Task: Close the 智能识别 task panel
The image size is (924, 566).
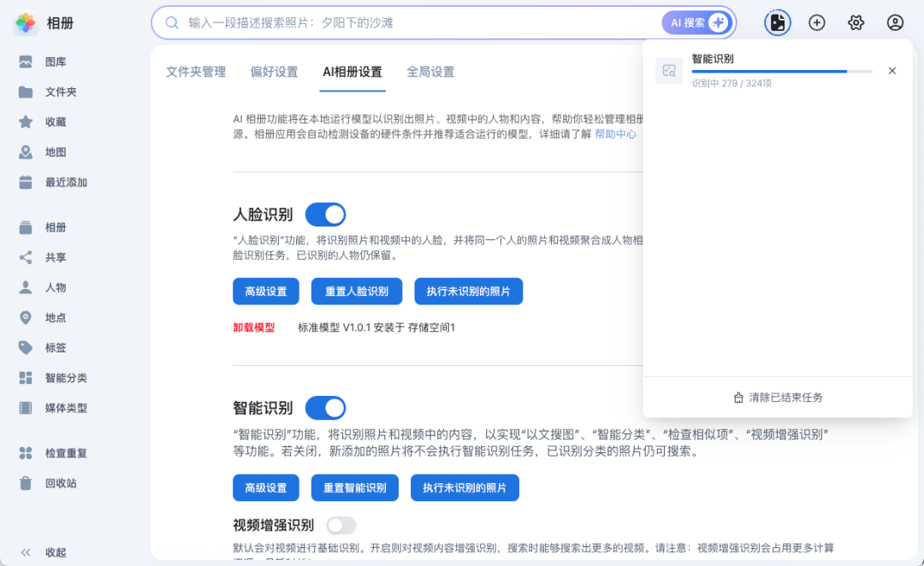Action: pos(892,70)
